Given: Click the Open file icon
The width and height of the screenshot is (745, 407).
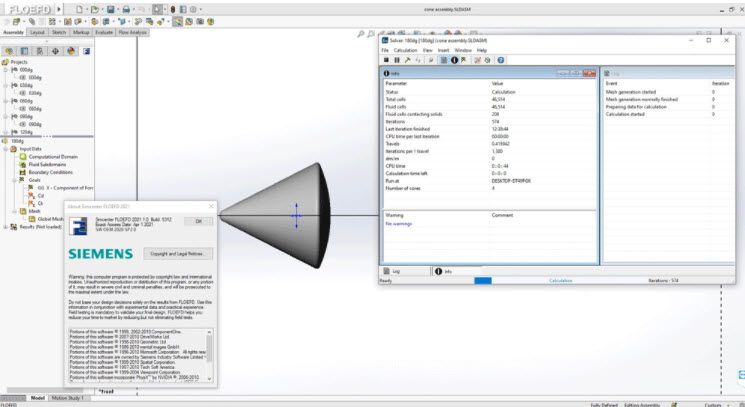Looking at the screenshot, I should point(95,9).
